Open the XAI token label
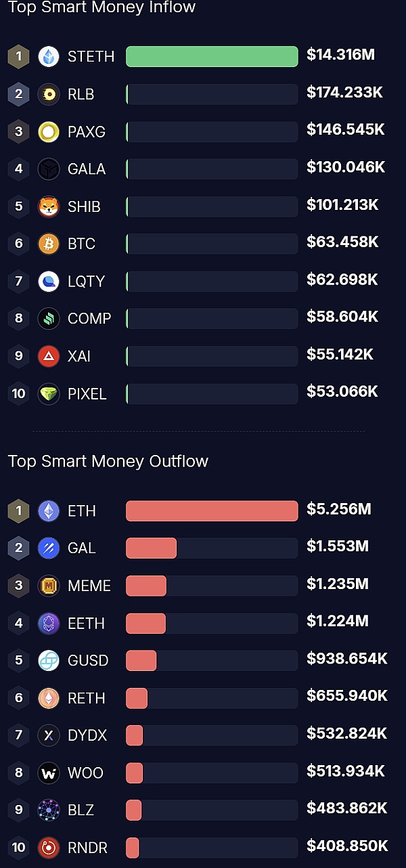Viewport: 406px width, 868px height. (79, 356)
